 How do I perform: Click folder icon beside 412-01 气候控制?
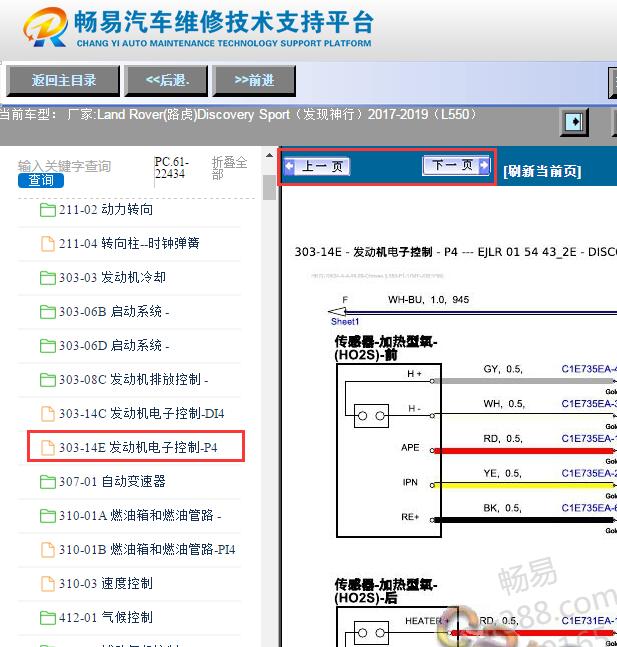click(48, 618)
